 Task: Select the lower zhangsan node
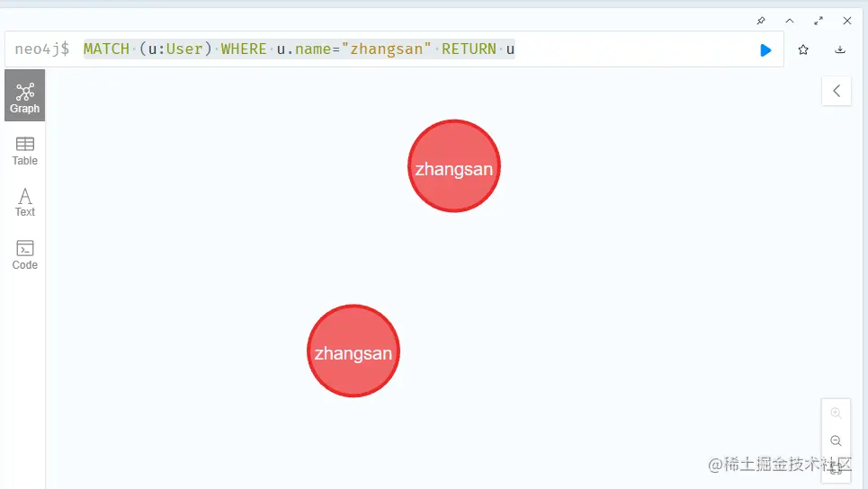pyautogui.click(x=353, y=351)
